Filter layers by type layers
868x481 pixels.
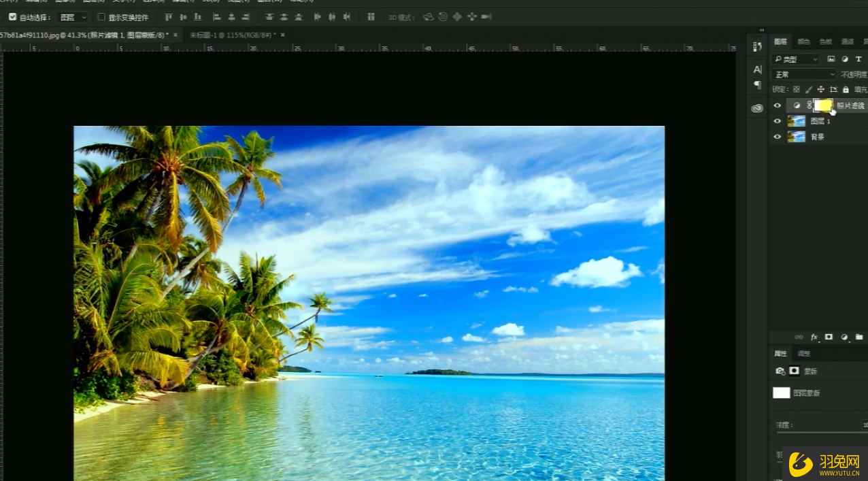[x=858, y=59]
